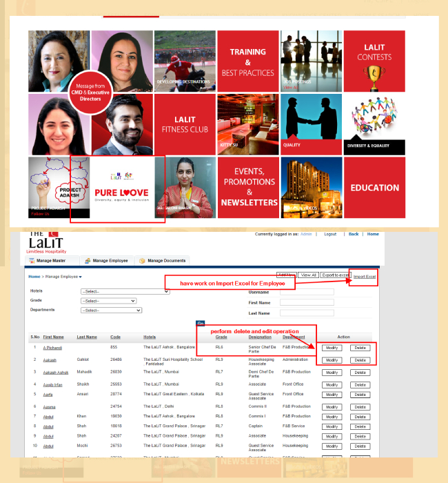Click Follow Us on Project Adarsh tile
This screenshot has height=483, width=448.
[40, 214]
